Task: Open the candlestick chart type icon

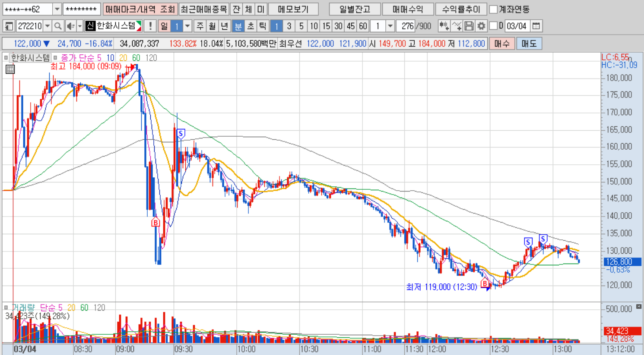Action: tap(444, 26)
